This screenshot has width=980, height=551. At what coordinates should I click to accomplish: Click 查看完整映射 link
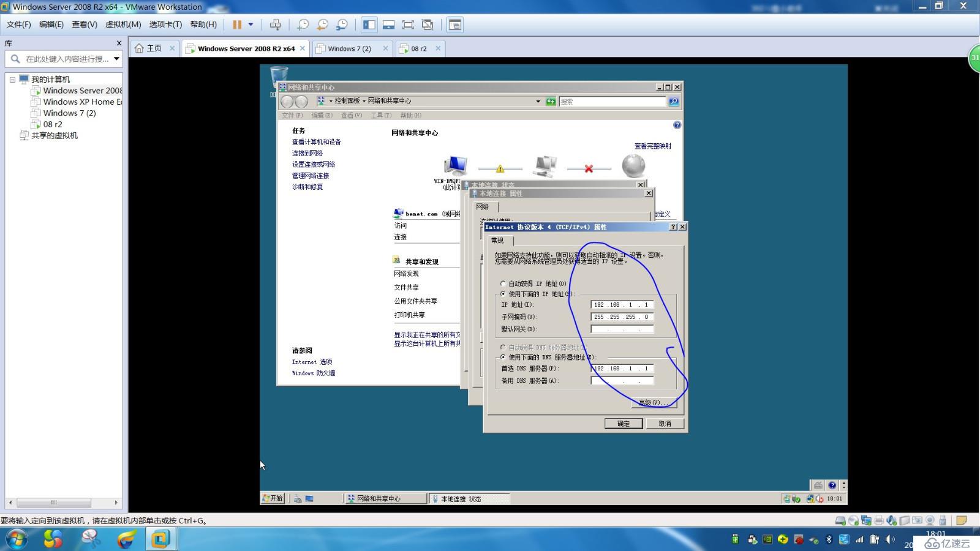pyautogui.click(x=652, y=146)
